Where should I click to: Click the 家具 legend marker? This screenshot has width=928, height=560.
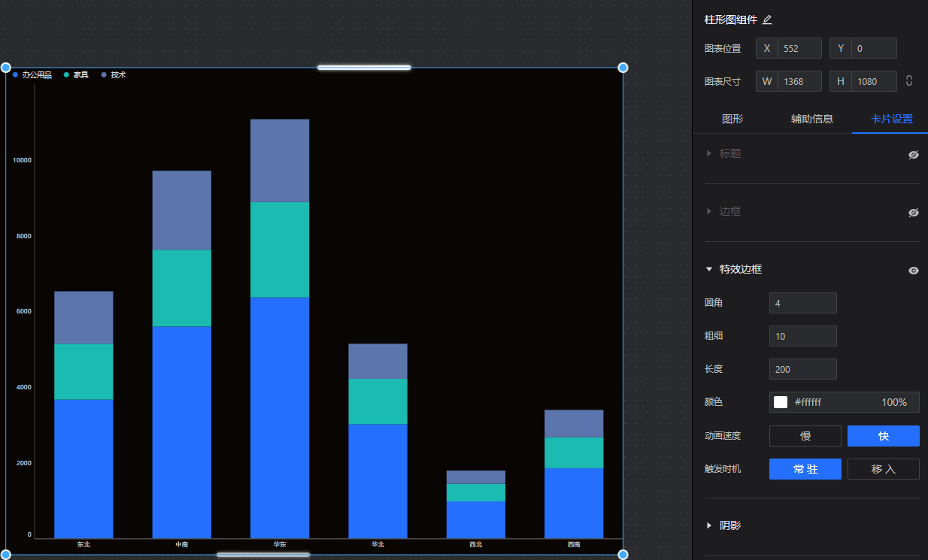click(66, 75)
